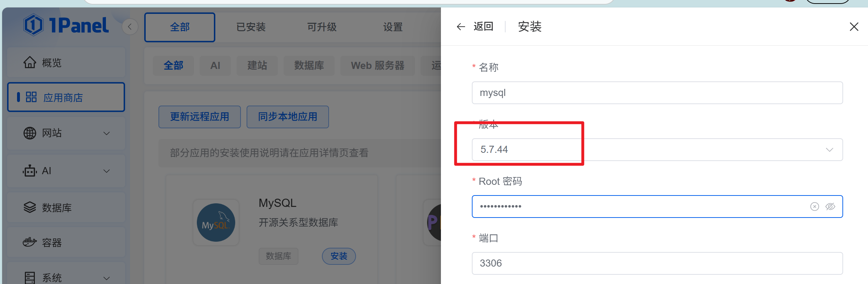Click the docker whale icon for 容器
The height and width of the screenshot is (284, 868).
pos(30,242)
